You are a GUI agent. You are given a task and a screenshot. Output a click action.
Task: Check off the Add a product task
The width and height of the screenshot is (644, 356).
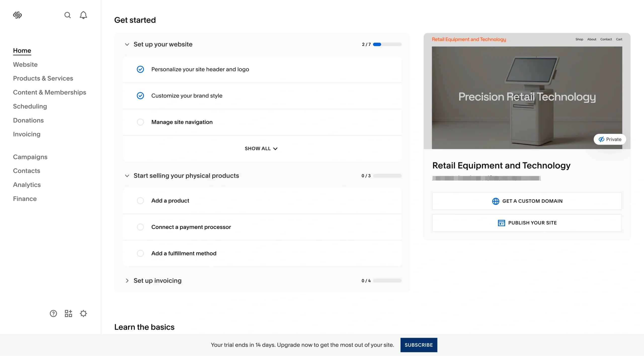[x=140, y=200]
